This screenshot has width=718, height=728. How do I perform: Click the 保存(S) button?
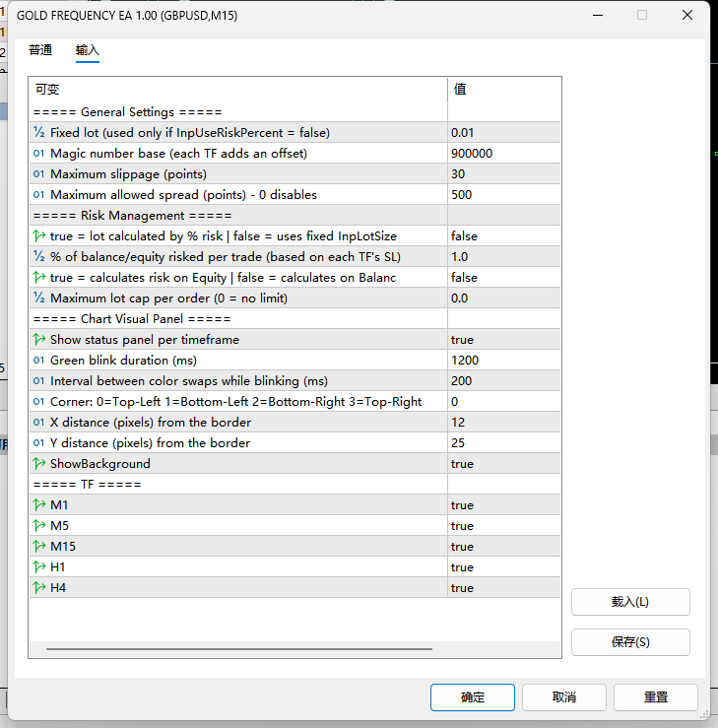pyautogui.click(x=630, y=642)
